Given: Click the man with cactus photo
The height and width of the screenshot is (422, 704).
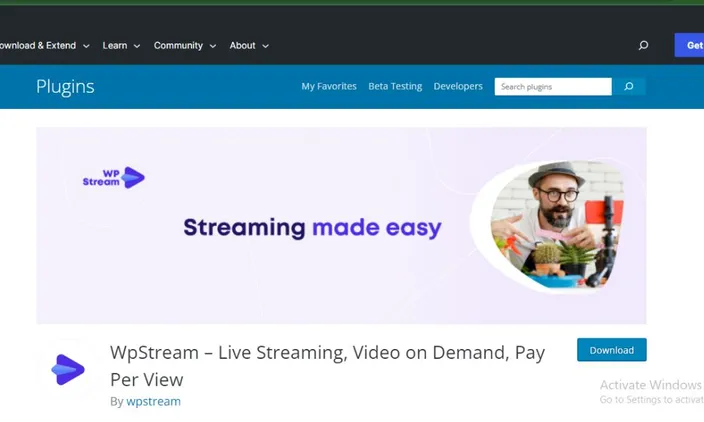Looking at the screenshot, I should (x=556, y=225).
